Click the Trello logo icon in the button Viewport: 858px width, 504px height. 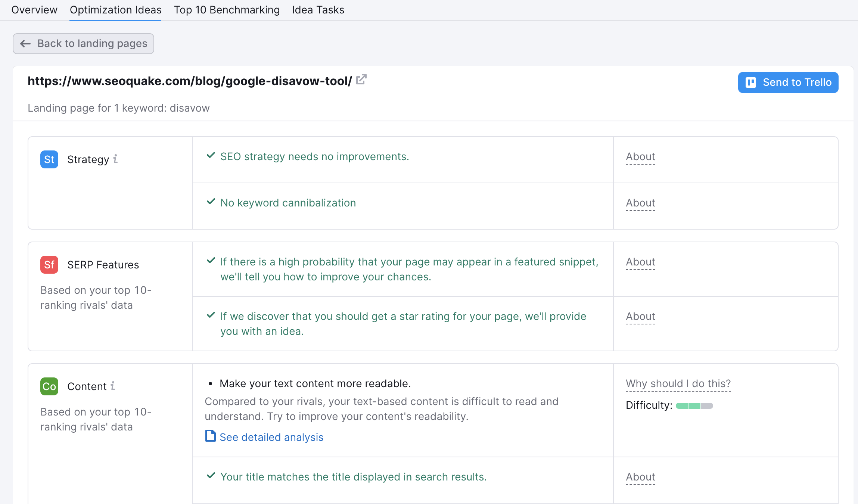tap(750, 83)
